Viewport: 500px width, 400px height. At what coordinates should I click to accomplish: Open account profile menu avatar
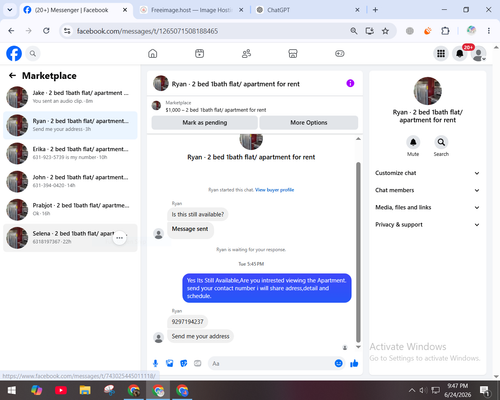[x=478, y=54]
